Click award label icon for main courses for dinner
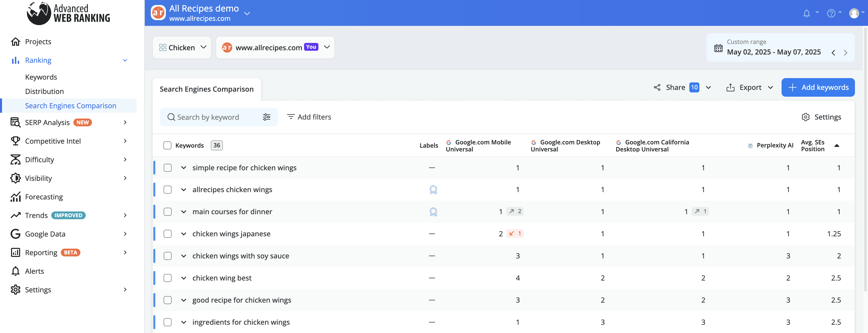This screenshot has height=333, width=868. coord(433,212)
